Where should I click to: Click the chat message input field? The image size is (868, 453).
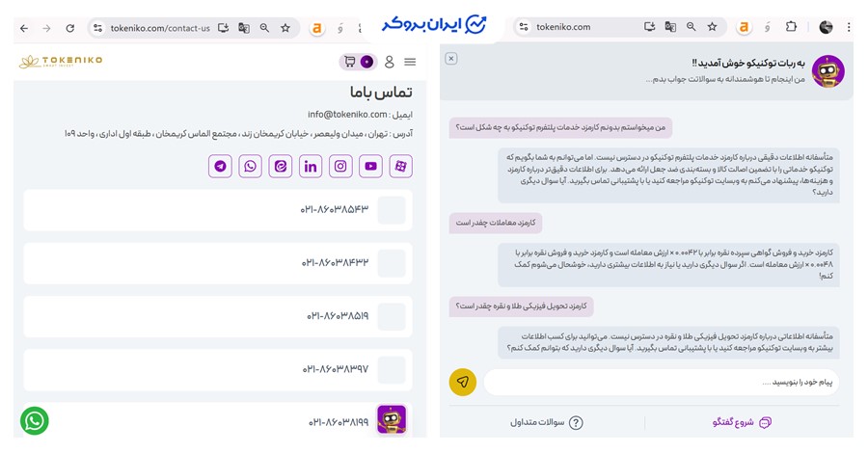662,383
